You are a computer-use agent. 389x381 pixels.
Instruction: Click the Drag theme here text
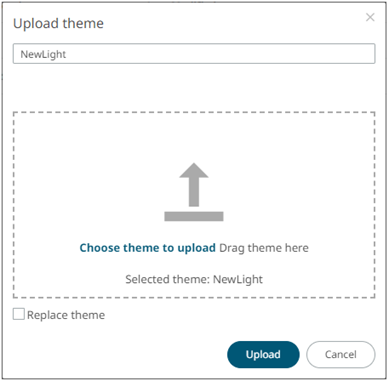[264, 248]
